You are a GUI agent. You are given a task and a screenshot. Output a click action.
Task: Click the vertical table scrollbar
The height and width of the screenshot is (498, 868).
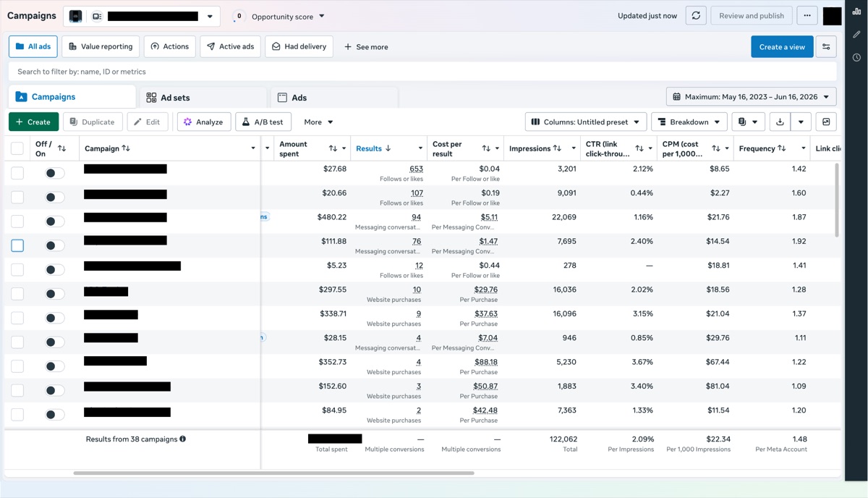[838, 201]
